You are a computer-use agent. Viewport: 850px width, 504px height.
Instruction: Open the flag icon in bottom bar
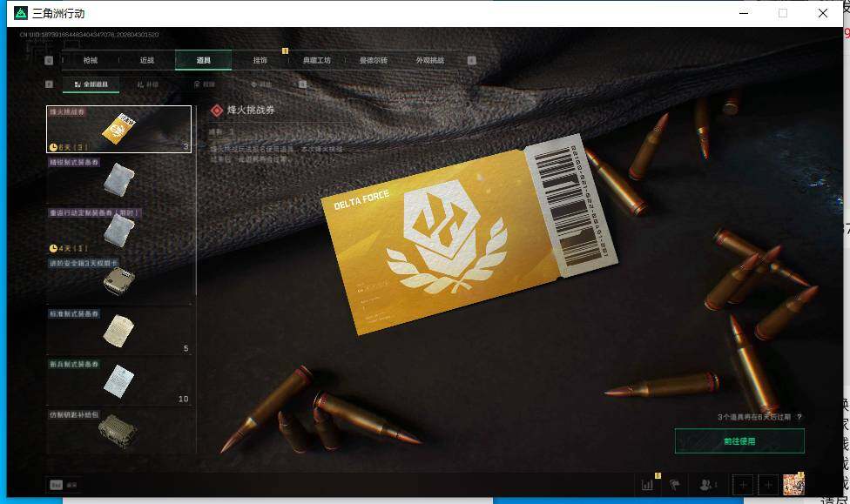tap(675, 485)
